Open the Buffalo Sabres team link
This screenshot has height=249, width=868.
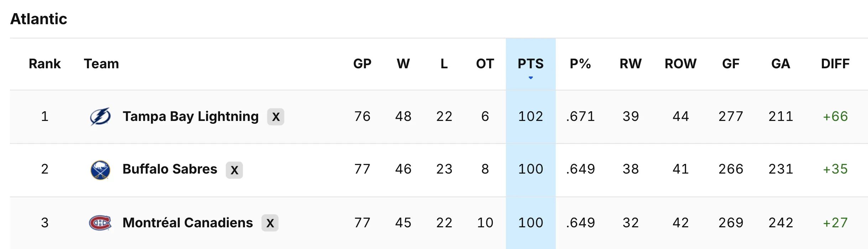170,169
